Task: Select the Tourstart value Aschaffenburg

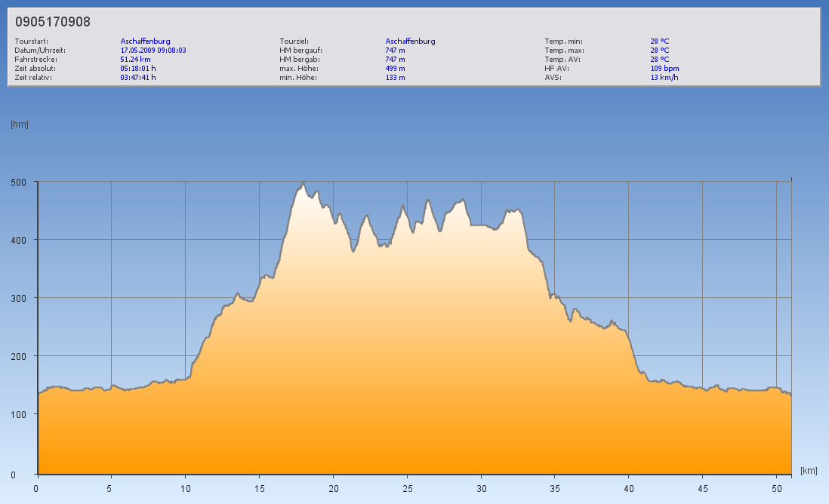Action: click(145, 41)
